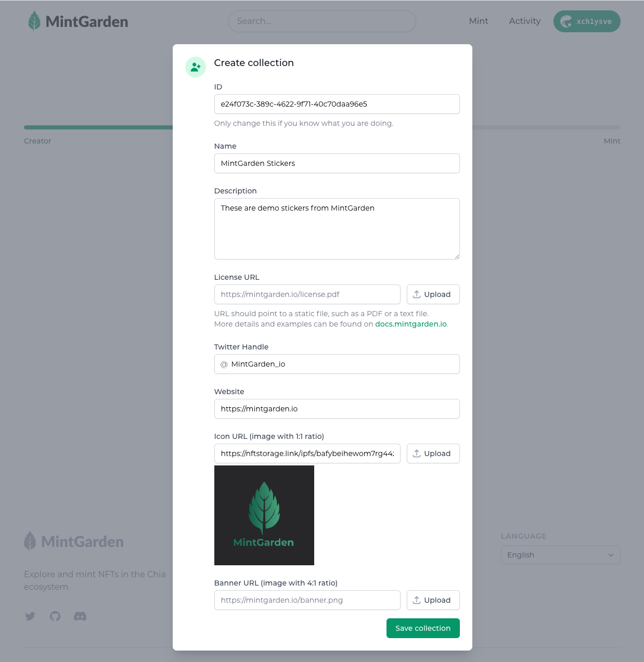Focus the Search box in header
This screenshot has height=662, width=644.
[x=322, y=21]
